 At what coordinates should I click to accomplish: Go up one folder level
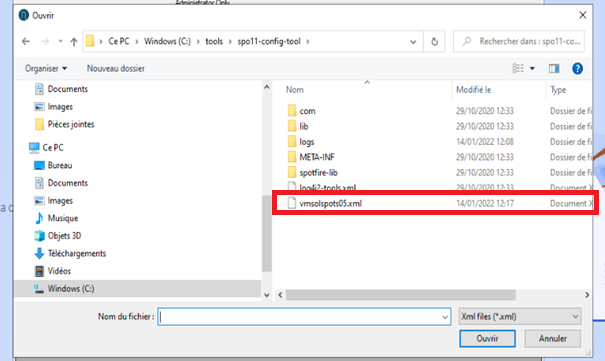[74, 42]
